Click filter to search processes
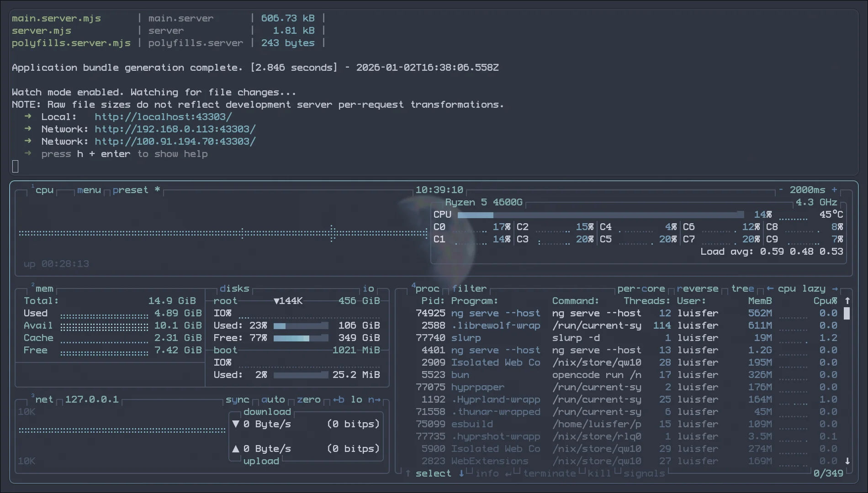The width and height of the screenshot is (868, 493). click(x=469, y=288)
